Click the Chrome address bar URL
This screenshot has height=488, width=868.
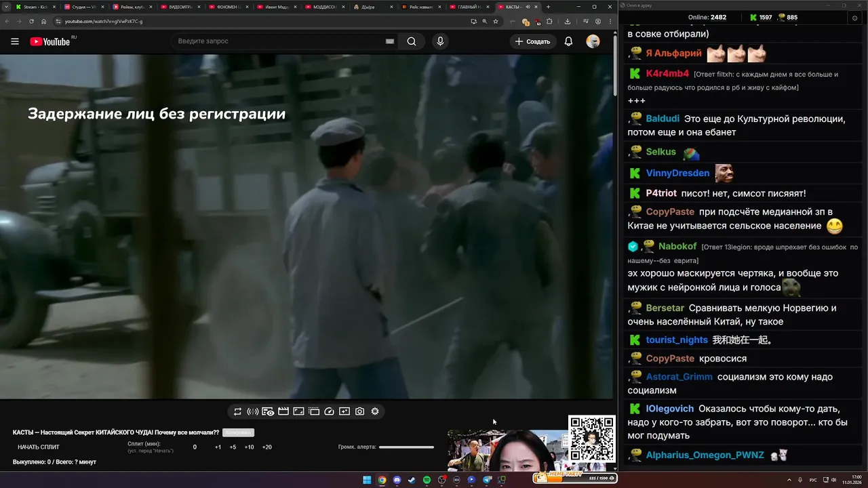(x=104, y=21)
